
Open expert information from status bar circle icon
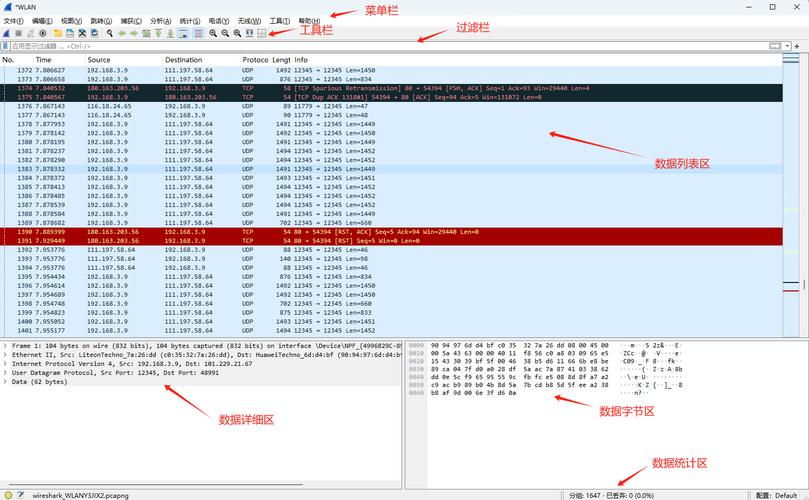[7, 495]
